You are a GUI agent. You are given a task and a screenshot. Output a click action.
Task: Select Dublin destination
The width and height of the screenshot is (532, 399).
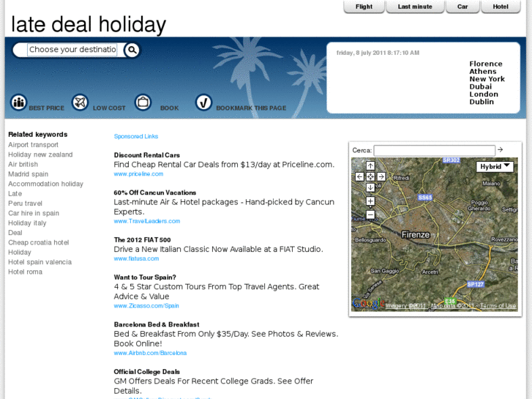click(x=482, y=102)
